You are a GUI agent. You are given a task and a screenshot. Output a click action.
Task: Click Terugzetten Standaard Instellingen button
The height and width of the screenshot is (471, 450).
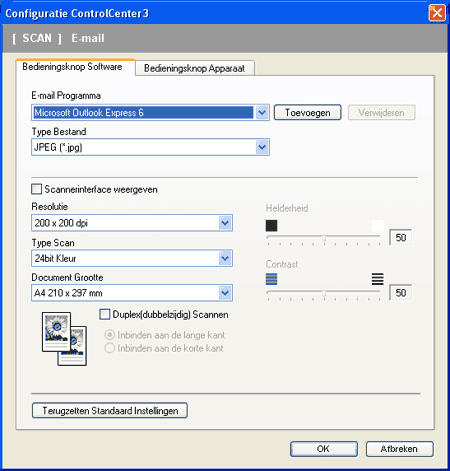pyautogui.click(x=110, y=411)
